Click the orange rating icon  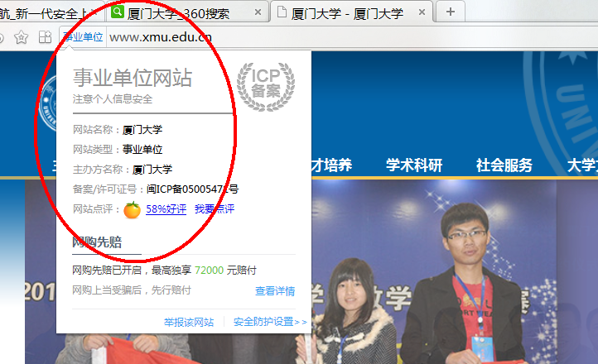pos(132,210)
